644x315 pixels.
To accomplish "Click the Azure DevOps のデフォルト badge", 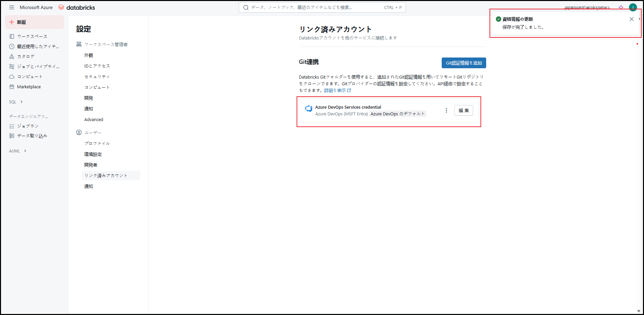I will (x=398, y=114).
